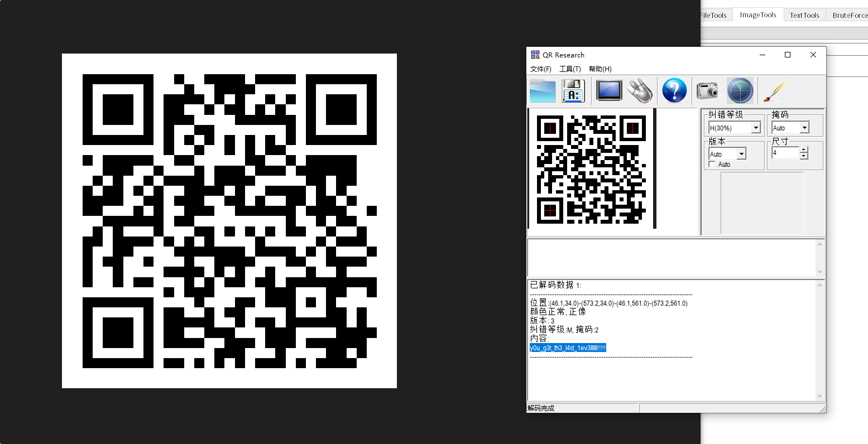
Task: Open the 文件(F) menu
Action: click(x=540, y=69)
